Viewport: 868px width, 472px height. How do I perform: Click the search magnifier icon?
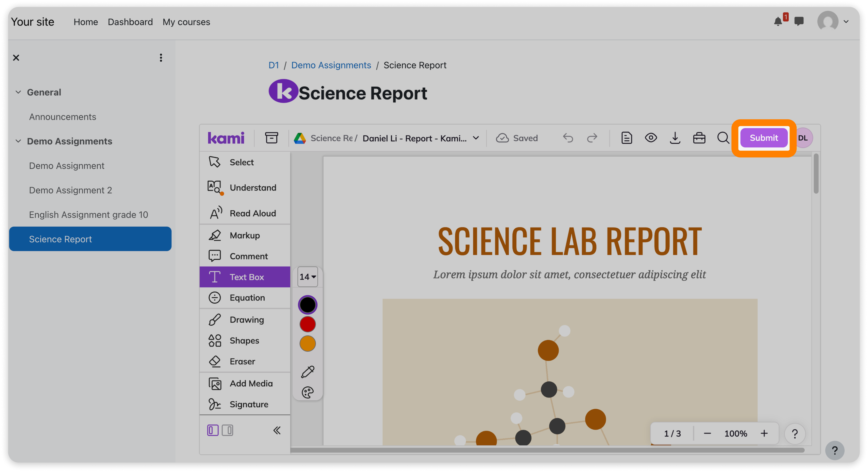click(x=723, y=137)
